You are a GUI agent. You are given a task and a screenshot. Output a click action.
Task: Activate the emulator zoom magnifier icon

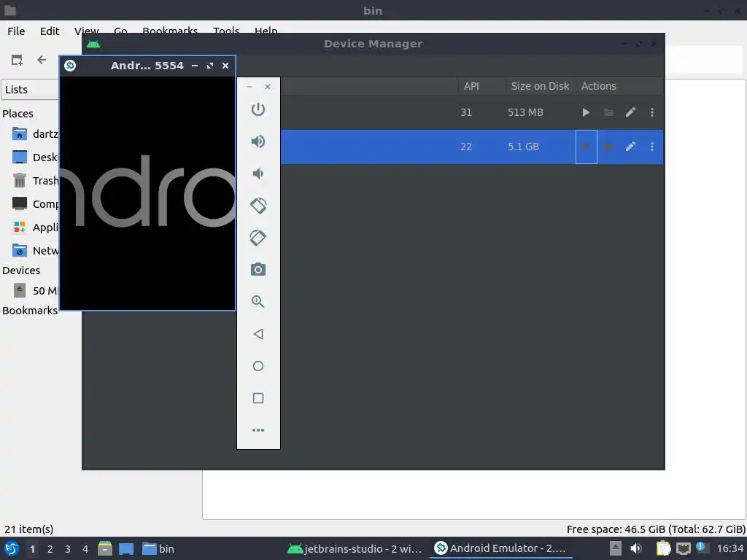click(x=258, y=301)
